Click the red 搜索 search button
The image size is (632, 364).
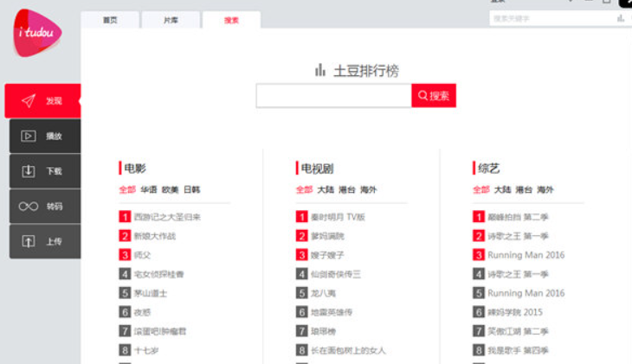434,95
